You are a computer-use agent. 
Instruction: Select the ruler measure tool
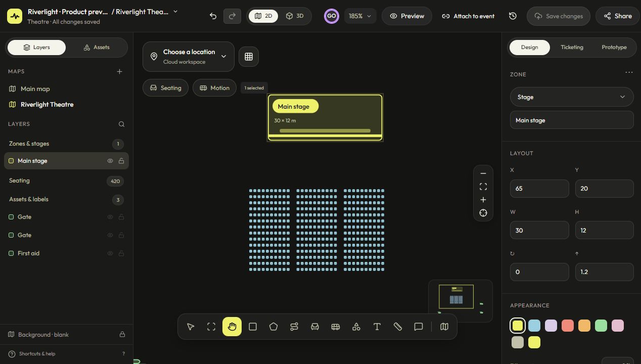point(398,327)
